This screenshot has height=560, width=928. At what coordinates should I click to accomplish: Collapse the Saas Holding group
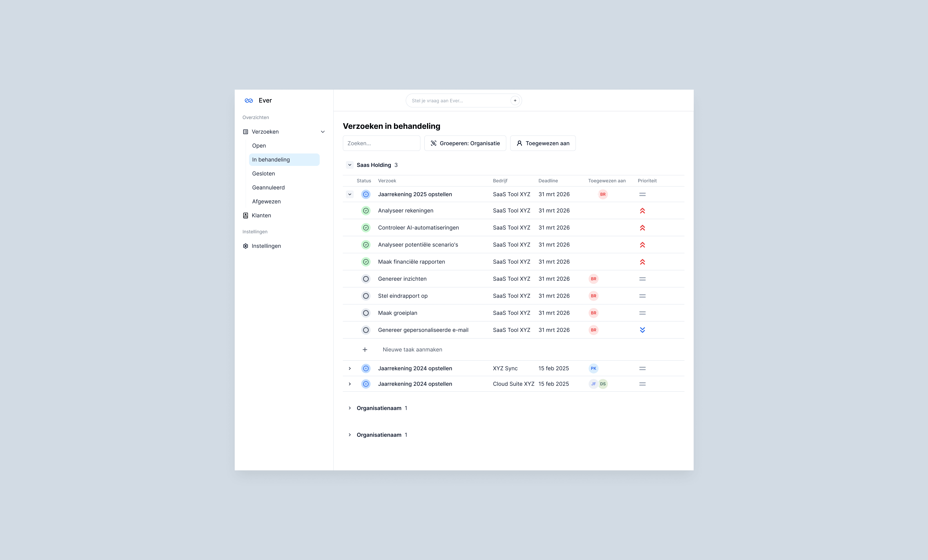(x=350, y=165)
